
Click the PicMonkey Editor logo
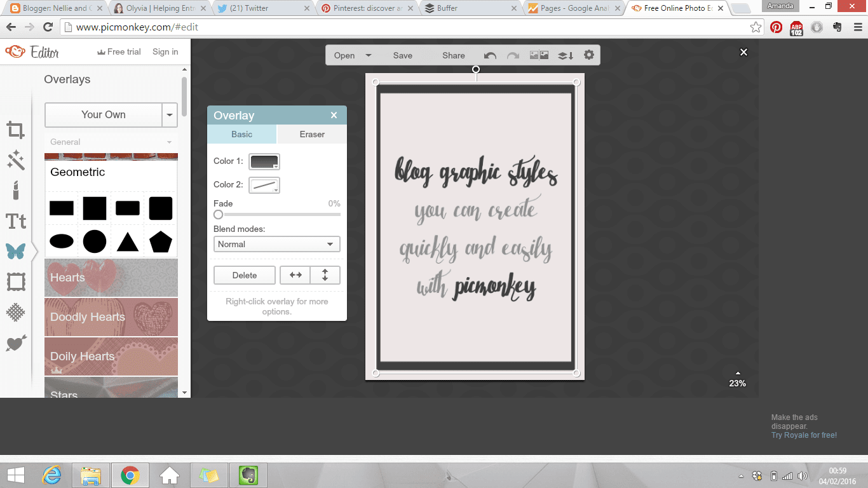pos(32,52)
